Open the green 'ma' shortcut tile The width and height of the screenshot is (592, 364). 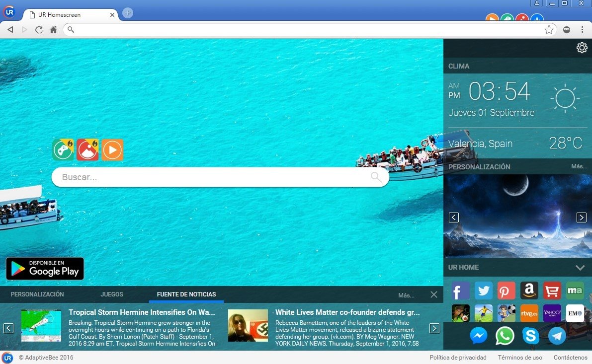click(x=575, y=291)
